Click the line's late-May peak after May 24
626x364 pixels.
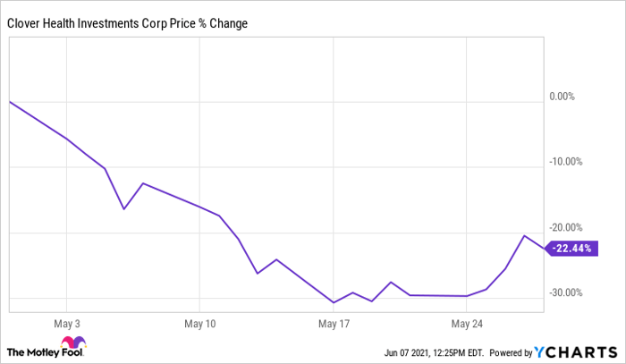pos(525,236)
